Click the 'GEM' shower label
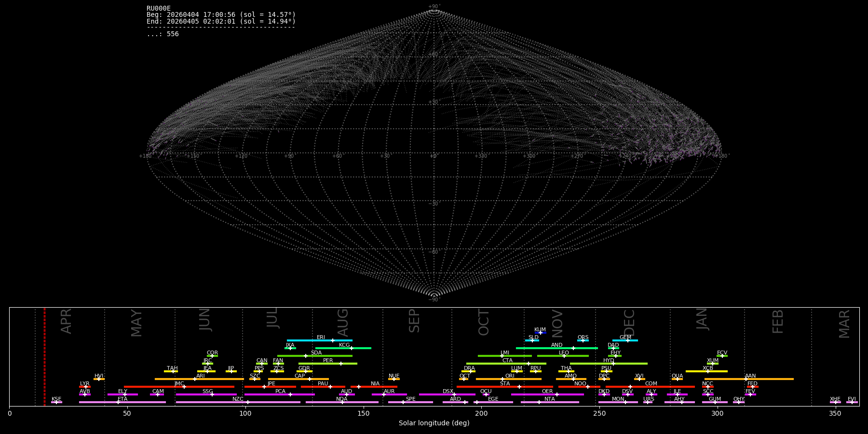 [625, 338]
